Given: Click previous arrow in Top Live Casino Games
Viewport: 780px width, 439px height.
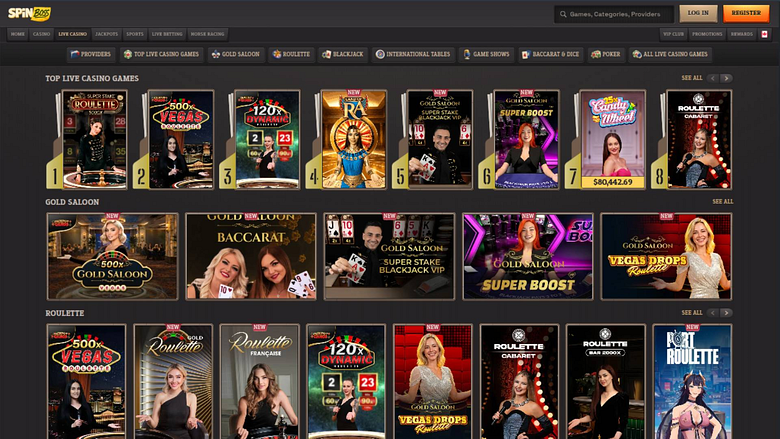Looking at the screenshot, I should pyautogui.click(x=713, y=78).
